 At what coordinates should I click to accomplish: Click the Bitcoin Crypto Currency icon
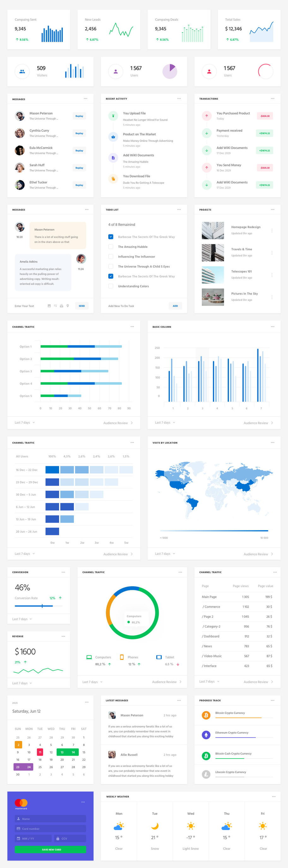click(206, 715)
